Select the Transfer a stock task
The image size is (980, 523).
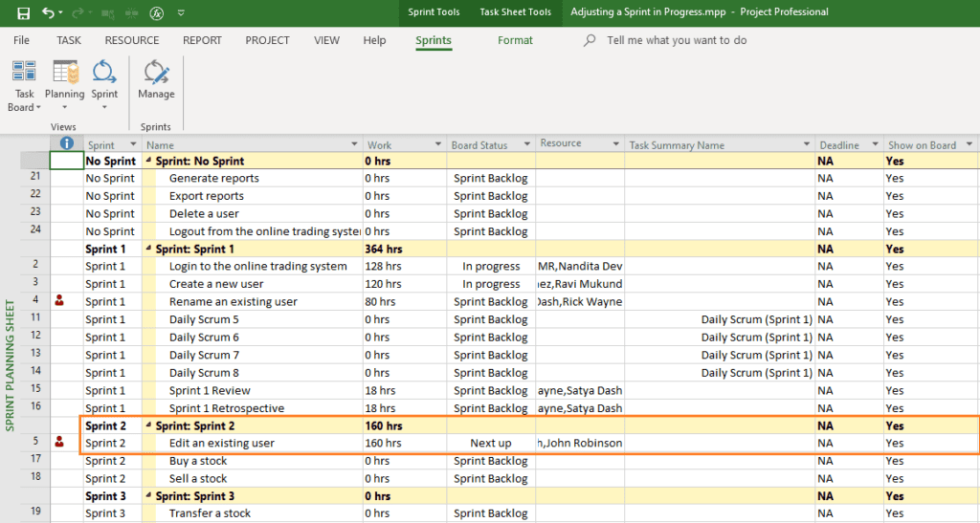pos(210,513)
